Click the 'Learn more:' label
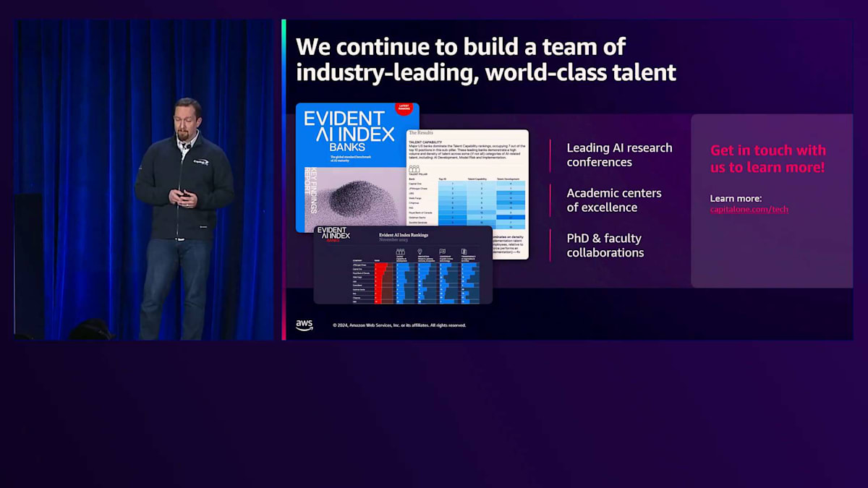 coord(736,198)
